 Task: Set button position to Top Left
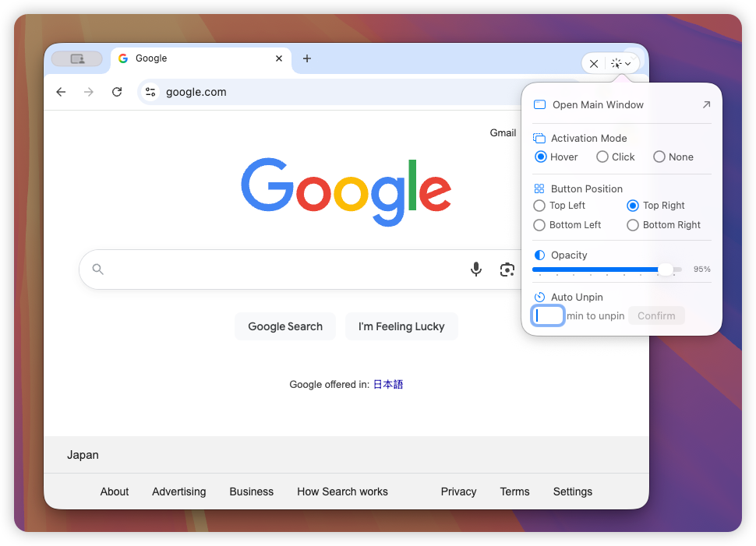560,206
